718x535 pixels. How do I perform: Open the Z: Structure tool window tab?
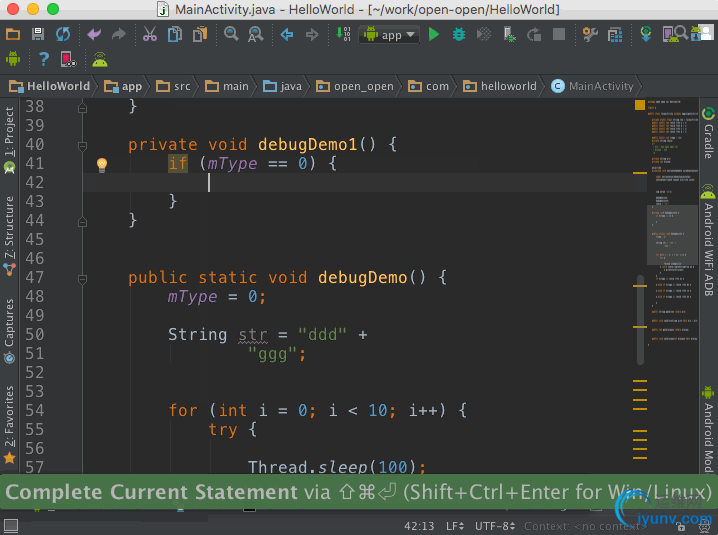9,235
